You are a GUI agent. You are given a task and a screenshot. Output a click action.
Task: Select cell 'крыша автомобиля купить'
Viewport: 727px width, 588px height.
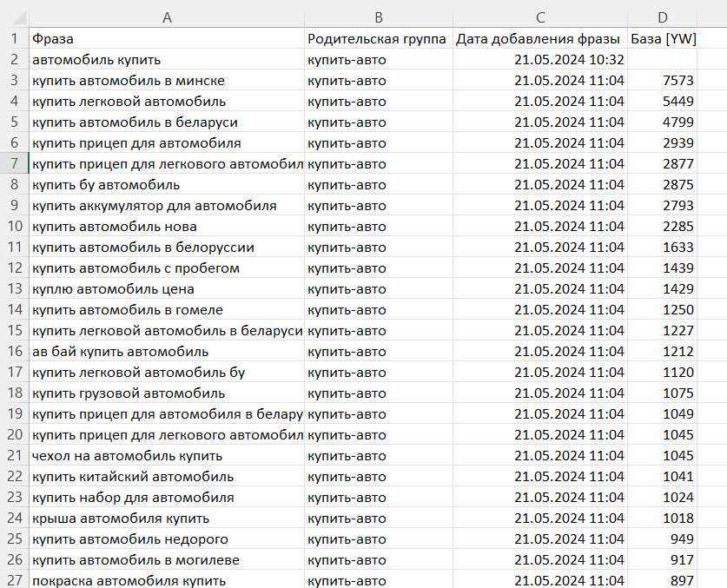(167, 518)
